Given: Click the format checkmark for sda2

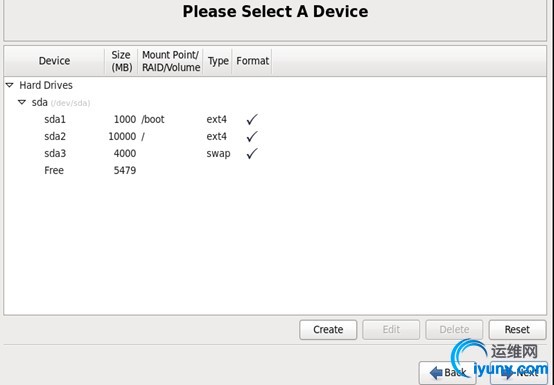Looking at the screenshot, I should pyautogui.click(x=252, y=136).
